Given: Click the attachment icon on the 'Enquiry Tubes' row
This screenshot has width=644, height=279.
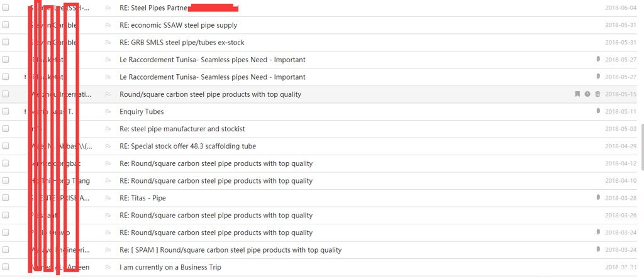Looking at the screenshot, I should pyautogui.click(x=598, y=111).
